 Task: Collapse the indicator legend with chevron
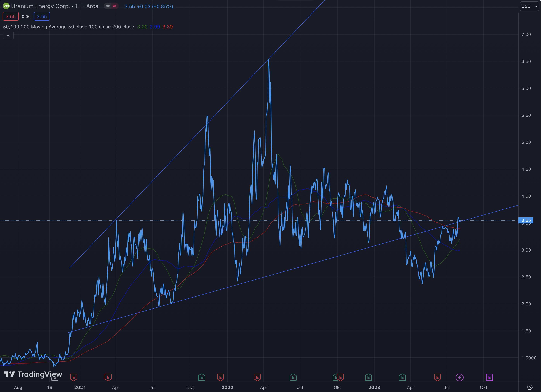tap(8, 36)
